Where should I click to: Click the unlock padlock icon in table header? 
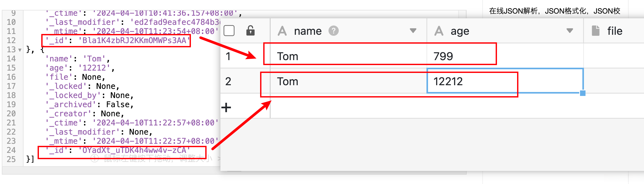pyautogui.click(x=250, y=31)
